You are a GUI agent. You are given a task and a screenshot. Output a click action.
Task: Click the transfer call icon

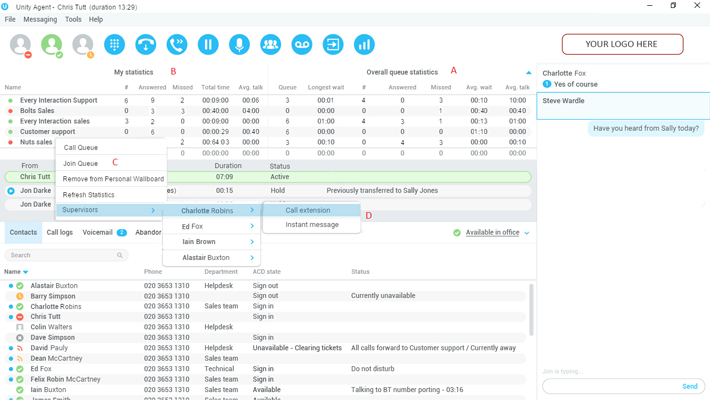click(x=177, y=45)
